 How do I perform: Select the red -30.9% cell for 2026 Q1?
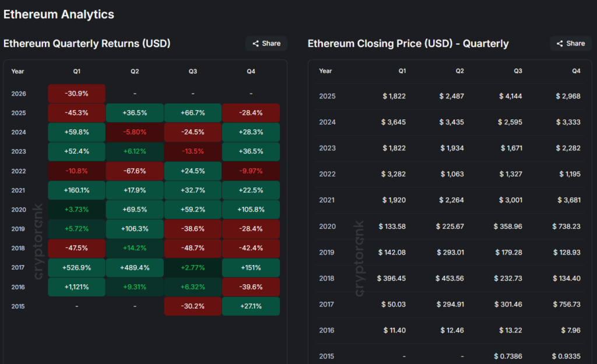(x=76, y=94)
